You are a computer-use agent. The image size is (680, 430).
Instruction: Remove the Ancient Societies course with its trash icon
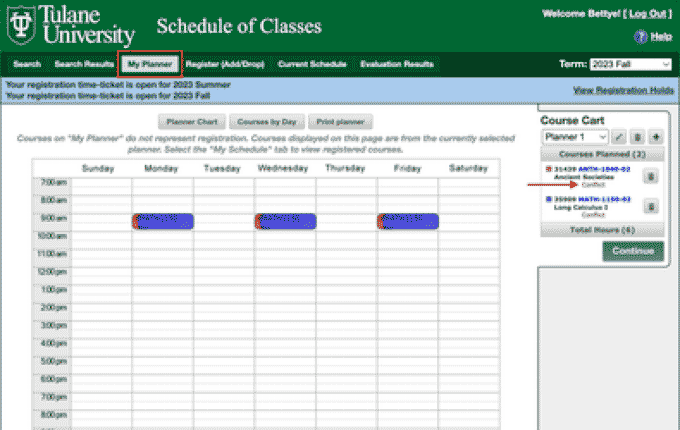651,176
